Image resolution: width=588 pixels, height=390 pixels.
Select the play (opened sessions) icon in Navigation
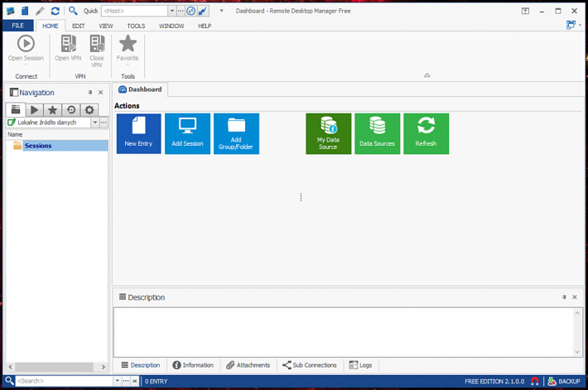[34, 110]
